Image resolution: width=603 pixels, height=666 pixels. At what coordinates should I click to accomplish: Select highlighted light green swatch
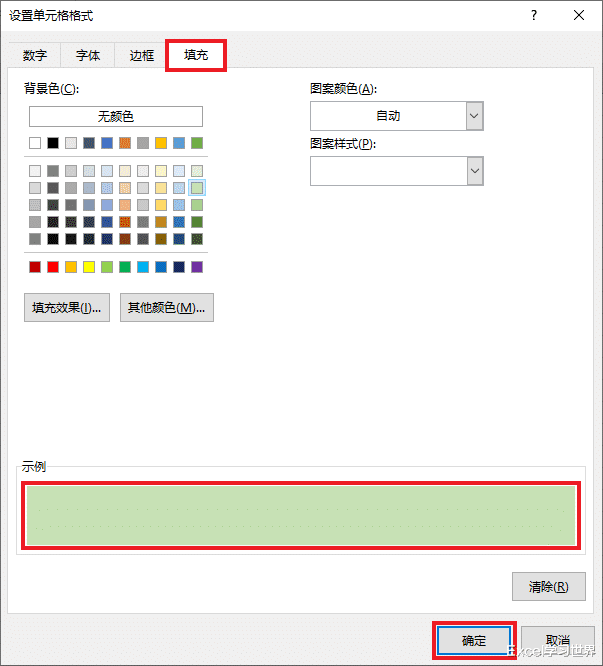(x=197, y=188)
